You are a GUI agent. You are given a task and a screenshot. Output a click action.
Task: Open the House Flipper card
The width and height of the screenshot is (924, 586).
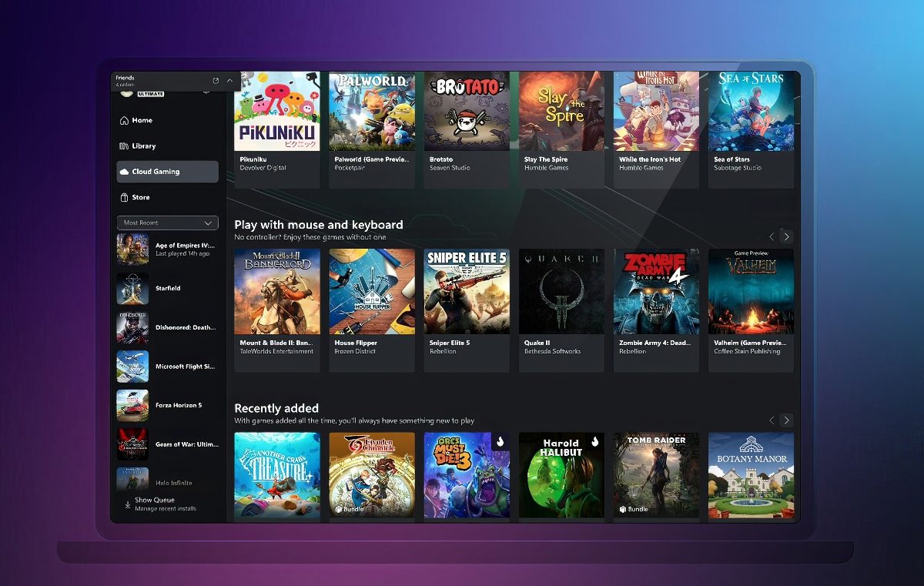pyautogui.click(x=372, y=310)
